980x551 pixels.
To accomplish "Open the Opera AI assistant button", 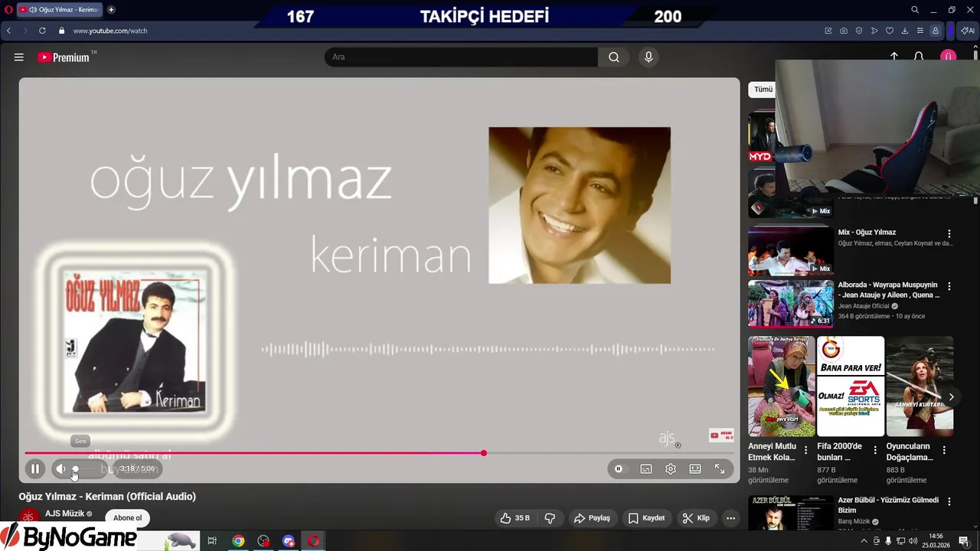I will 968,31.
